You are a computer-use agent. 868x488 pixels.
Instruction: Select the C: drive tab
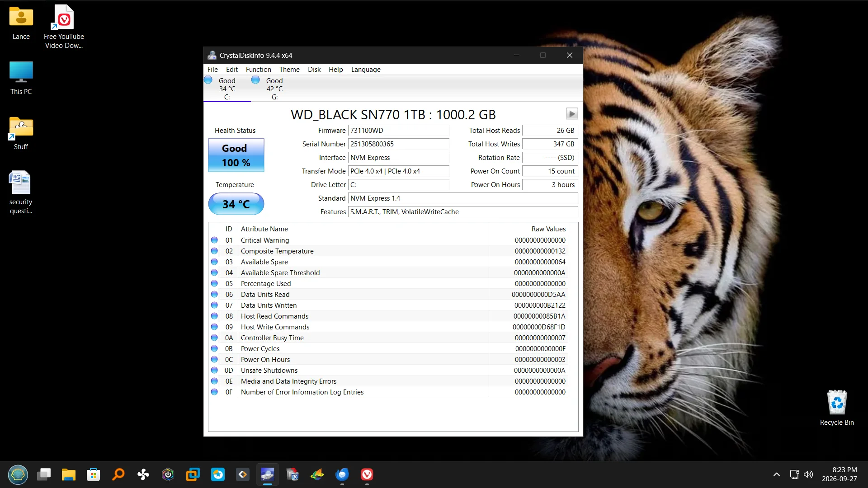pos(227,89)
